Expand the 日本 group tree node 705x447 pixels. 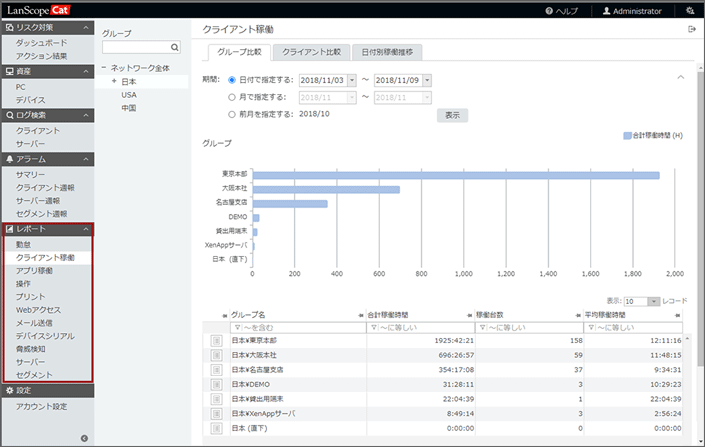[x=114, y=81]
